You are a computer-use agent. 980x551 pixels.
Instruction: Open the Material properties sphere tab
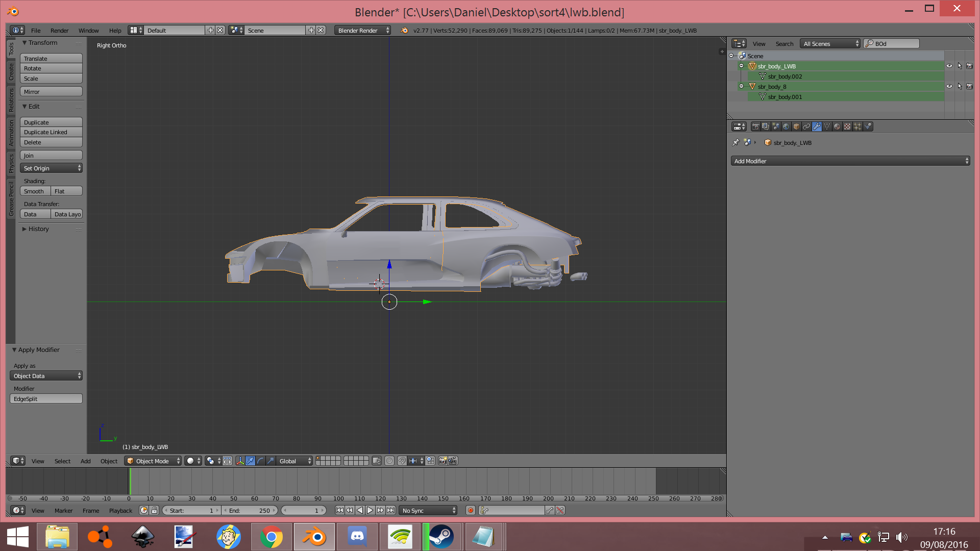click(837, 127)
